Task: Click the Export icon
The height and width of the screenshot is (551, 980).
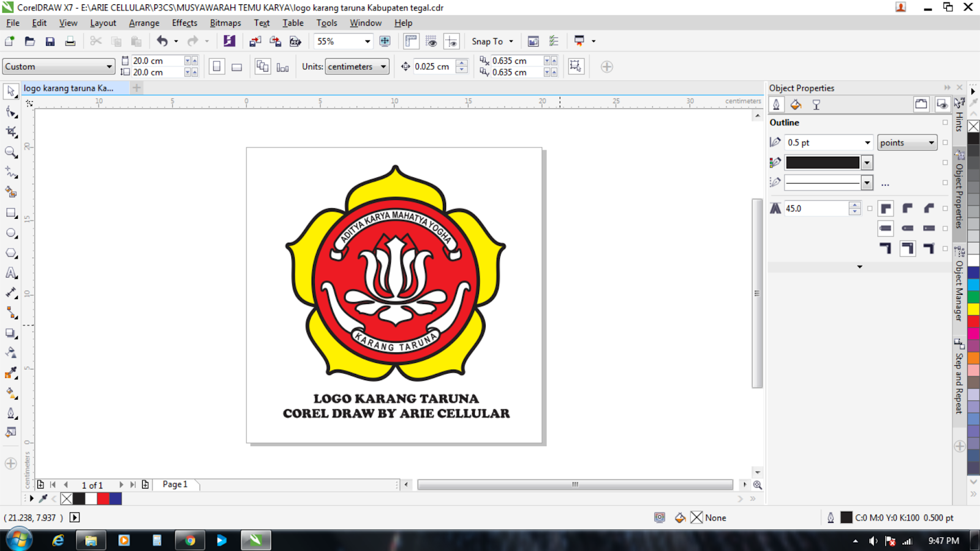Action: coord(276,41)
